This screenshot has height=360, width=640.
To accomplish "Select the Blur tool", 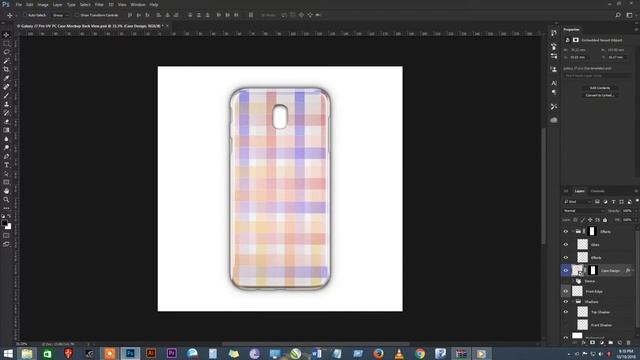I will [6, 139].
